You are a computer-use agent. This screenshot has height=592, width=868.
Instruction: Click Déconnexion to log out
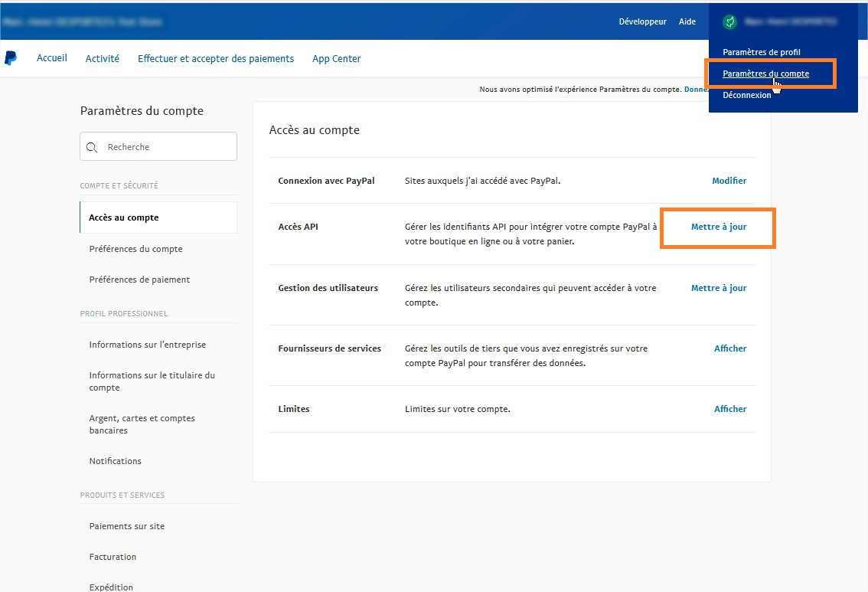746,95
